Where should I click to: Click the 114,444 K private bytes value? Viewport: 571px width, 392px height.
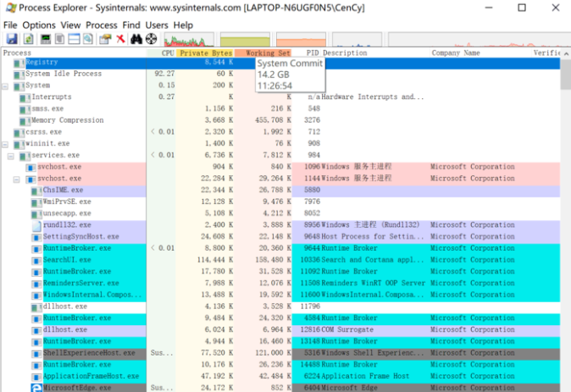pos(215,260)
